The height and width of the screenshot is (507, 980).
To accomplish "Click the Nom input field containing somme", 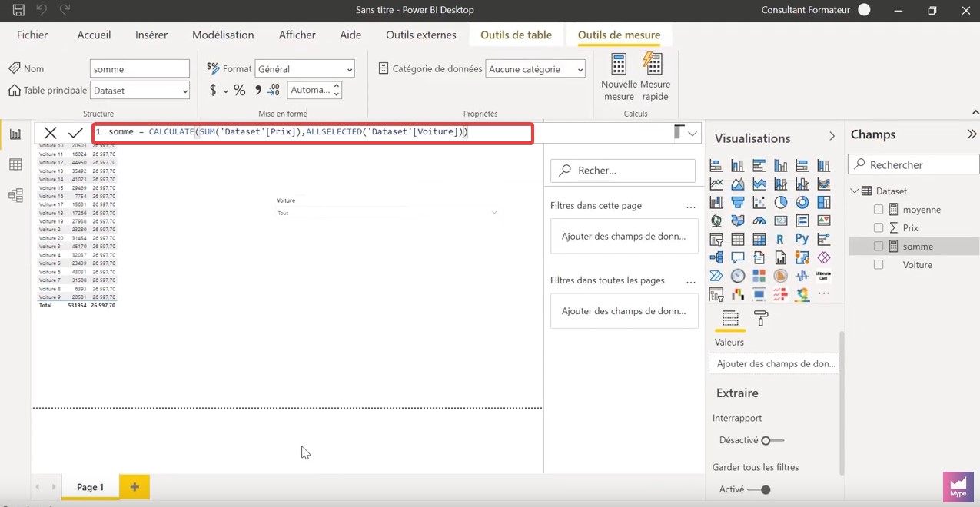I will point(140,69).
